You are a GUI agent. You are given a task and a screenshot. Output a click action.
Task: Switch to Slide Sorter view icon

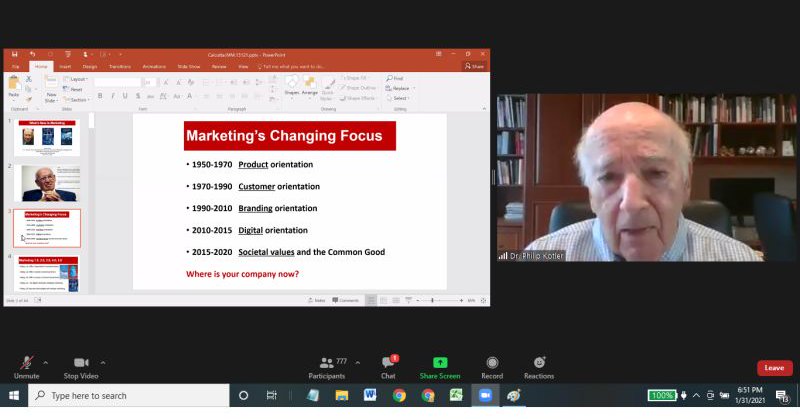pyautogui.click(x=383, y=301)
